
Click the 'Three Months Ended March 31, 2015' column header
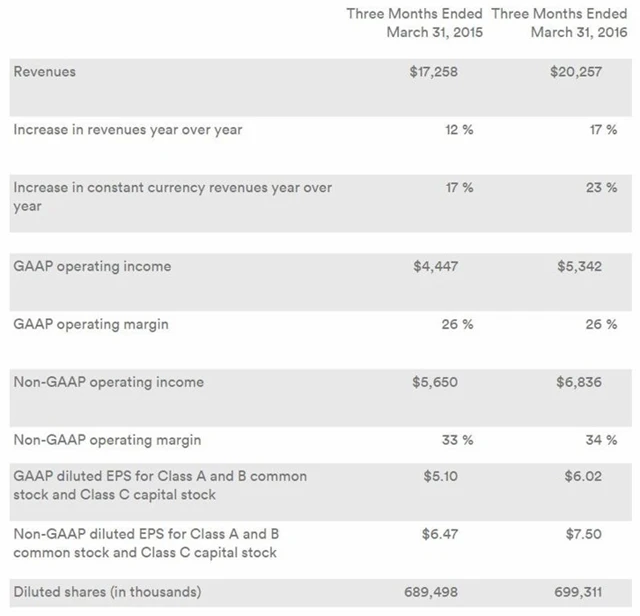click(414, 22)
